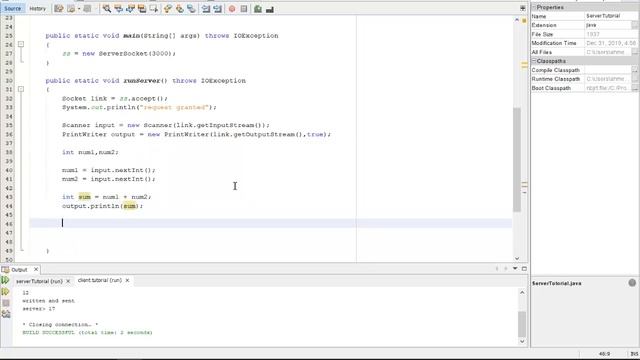Click the yellow error stripe mark near the top of the editor's right edge

(524, 64)
